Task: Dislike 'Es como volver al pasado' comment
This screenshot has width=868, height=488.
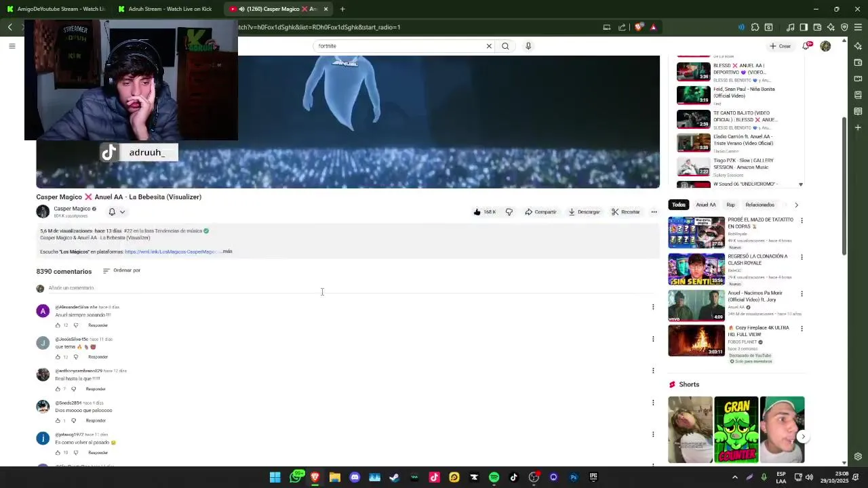Action: 75,453
